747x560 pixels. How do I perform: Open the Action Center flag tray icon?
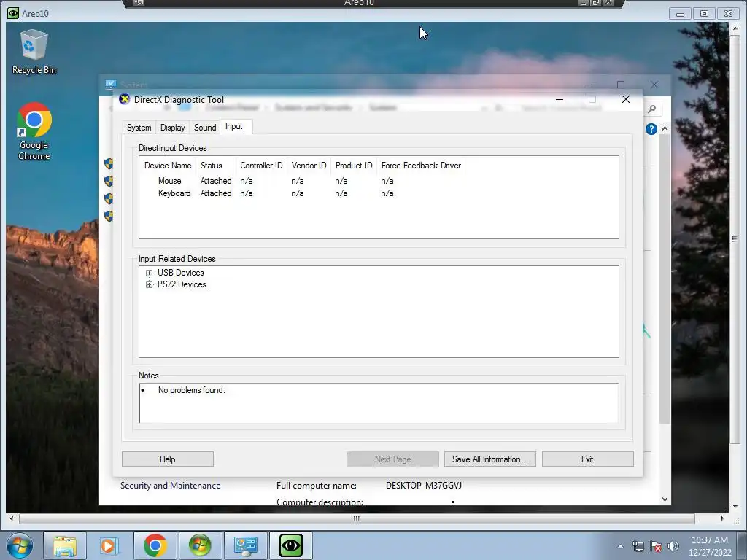[656, 546]
